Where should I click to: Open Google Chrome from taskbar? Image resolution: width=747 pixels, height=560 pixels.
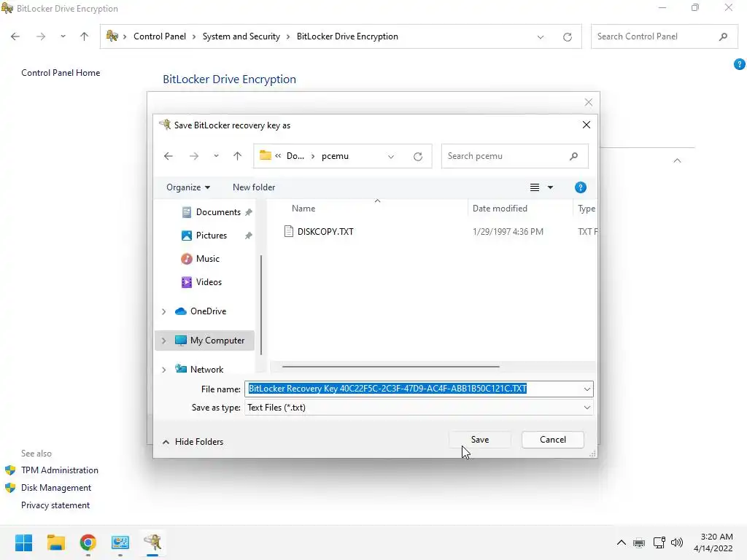click(x=88, y=542)
